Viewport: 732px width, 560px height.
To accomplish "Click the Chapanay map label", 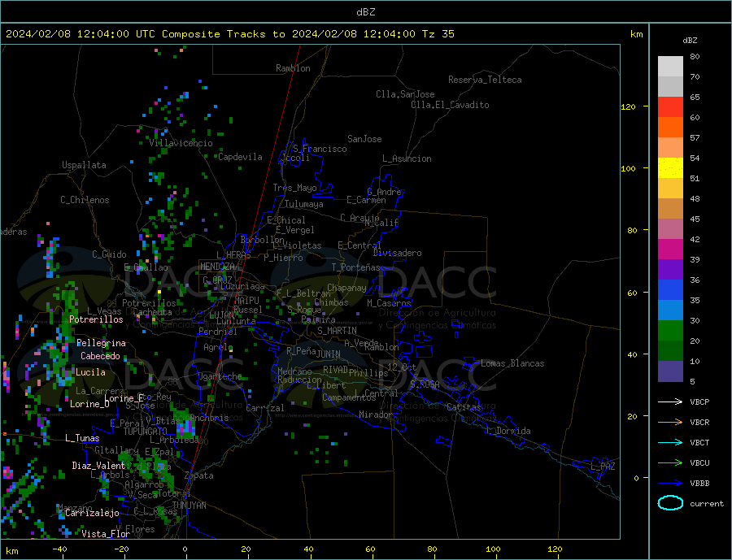I will point(346,288).
